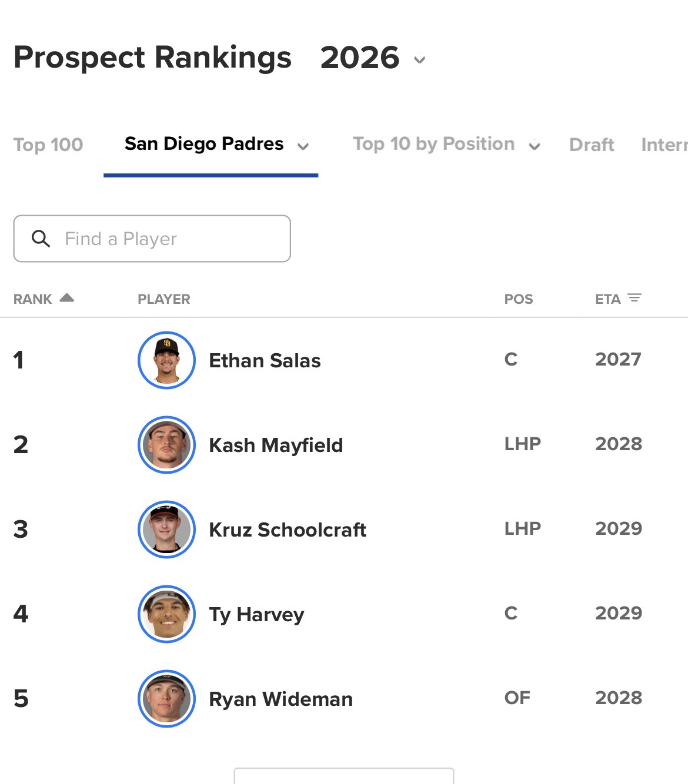Open Ryan Wideman's headshot photo
Image resolution: width=688 pixels, height=784 pixels.
tap(166, 699)
